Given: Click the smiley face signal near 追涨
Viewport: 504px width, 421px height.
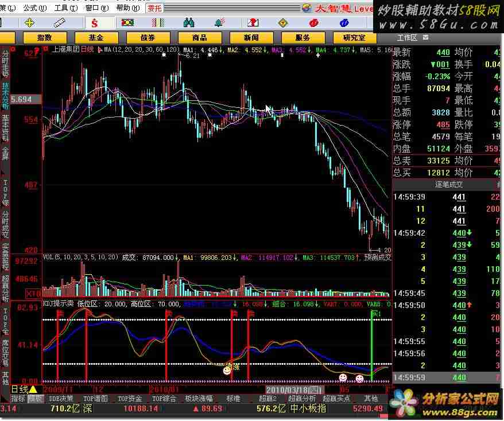Looking at the screenshot, I should 227,371.
